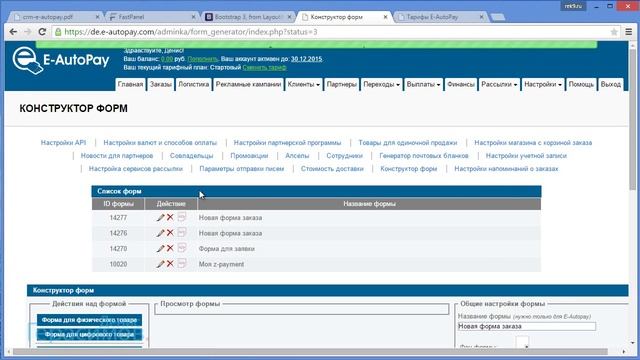Open the Конструктор форм settings link
Screen dimensions: 640x360
(409, 169)
